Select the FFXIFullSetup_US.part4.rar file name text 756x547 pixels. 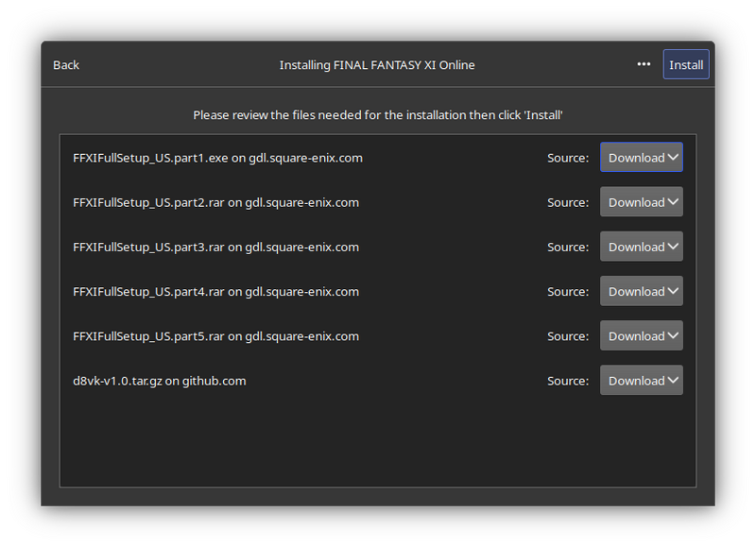(x=148, y=292)
